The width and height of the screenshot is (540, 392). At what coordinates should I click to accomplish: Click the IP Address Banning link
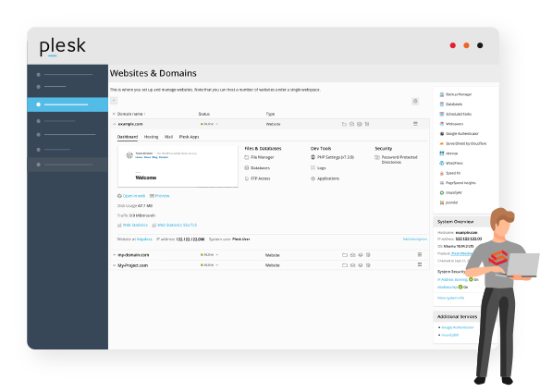pyautogui.click(x=452, y=280)
